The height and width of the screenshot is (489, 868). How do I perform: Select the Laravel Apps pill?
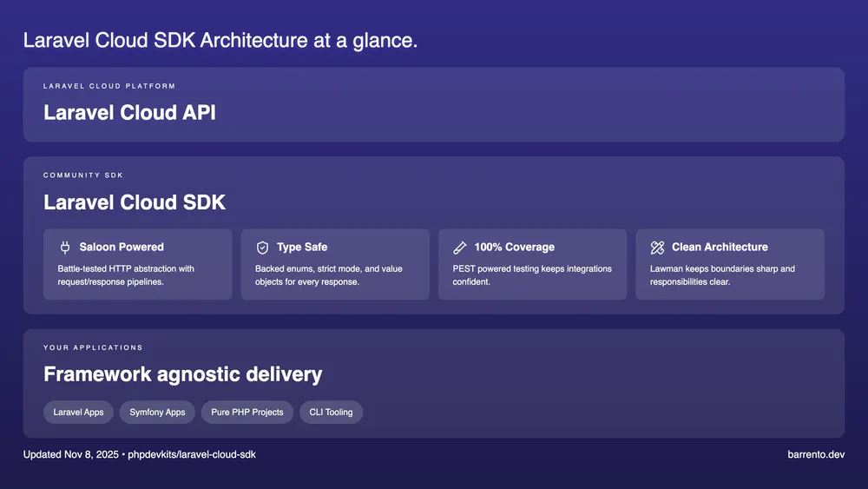(78, 412)
